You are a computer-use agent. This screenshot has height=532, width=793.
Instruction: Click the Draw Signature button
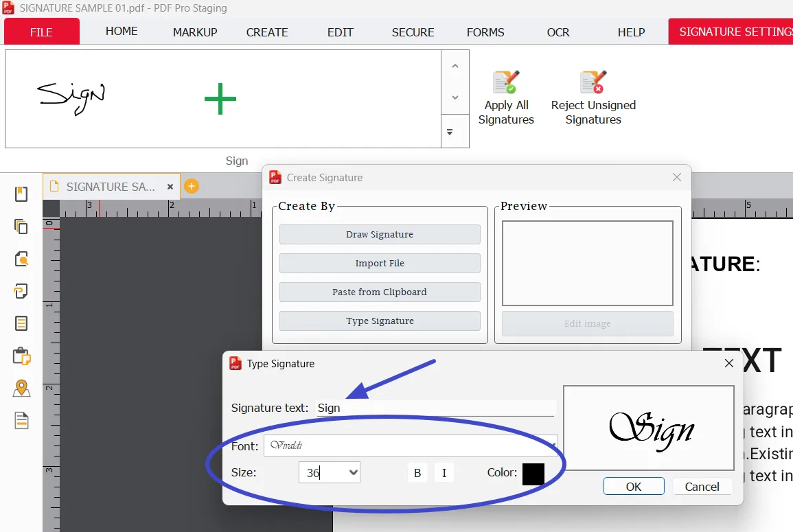(x=380, y=234)
